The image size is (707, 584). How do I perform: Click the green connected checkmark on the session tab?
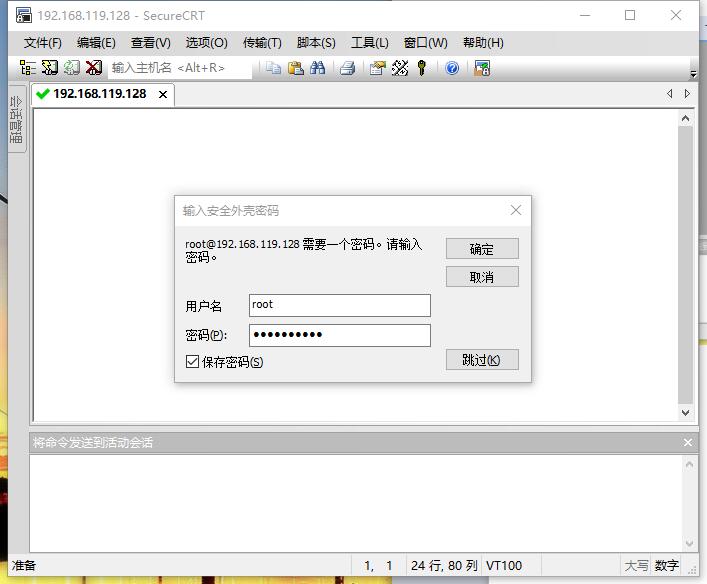[x=43, y=94]
